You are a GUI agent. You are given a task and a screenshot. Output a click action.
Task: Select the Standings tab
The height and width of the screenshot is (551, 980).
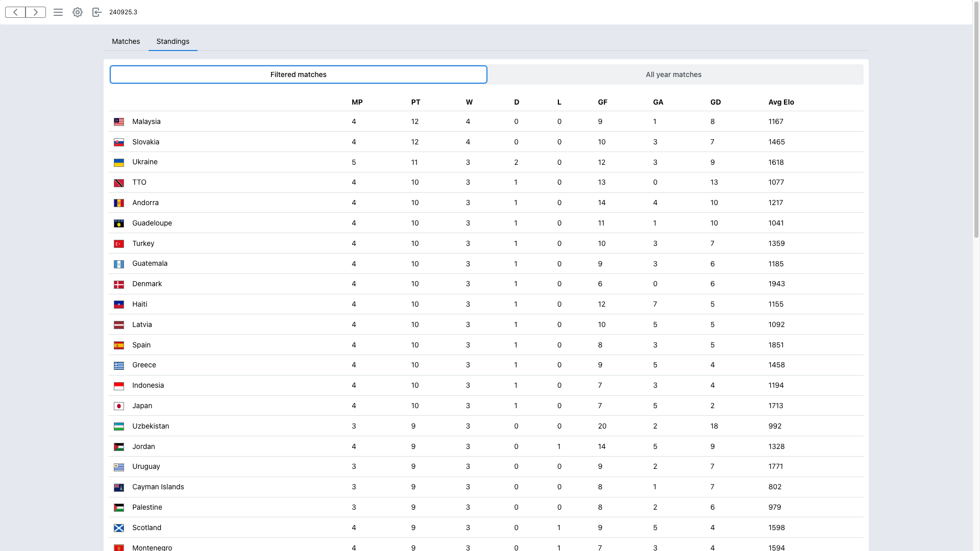(173, 41)
